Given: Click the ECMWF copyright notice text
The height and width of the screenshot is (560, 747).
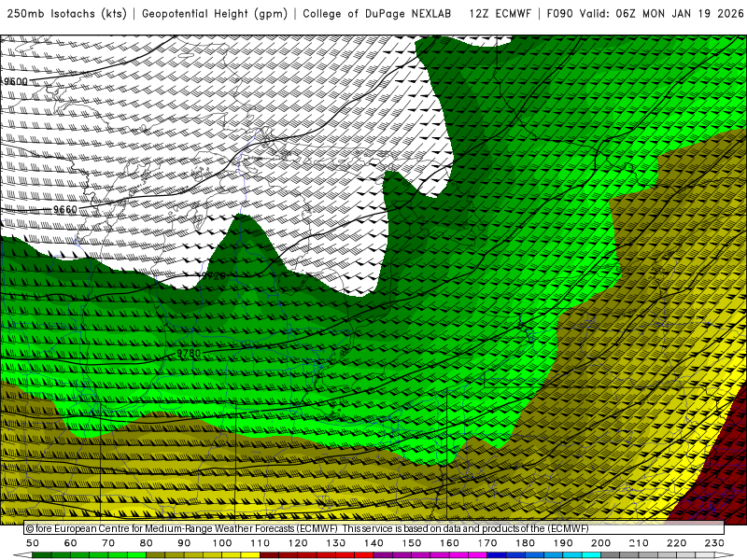Looking at the screenshot, I should [x=307, y=528].
